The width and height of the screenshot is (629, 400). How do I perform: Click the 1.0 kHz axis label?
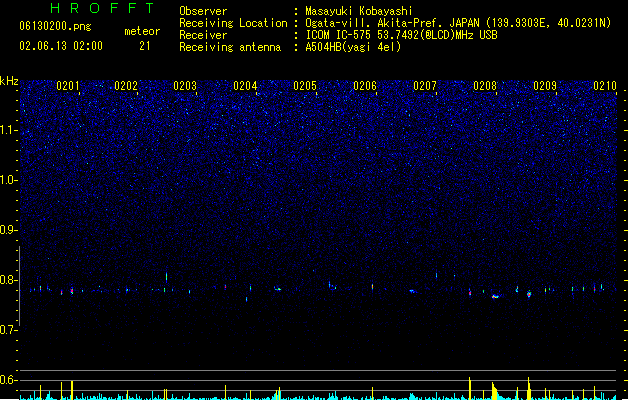9,180
